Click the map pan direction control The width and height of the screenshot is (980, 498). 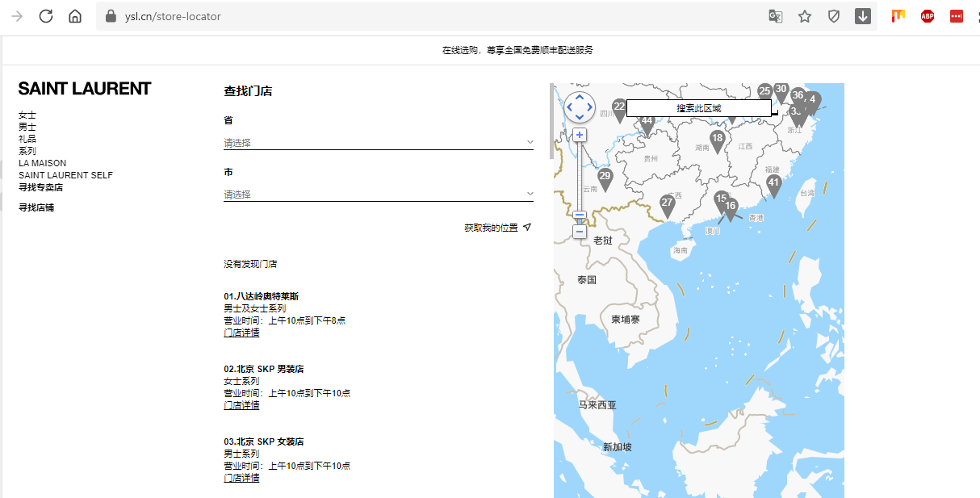click(580, 107)
